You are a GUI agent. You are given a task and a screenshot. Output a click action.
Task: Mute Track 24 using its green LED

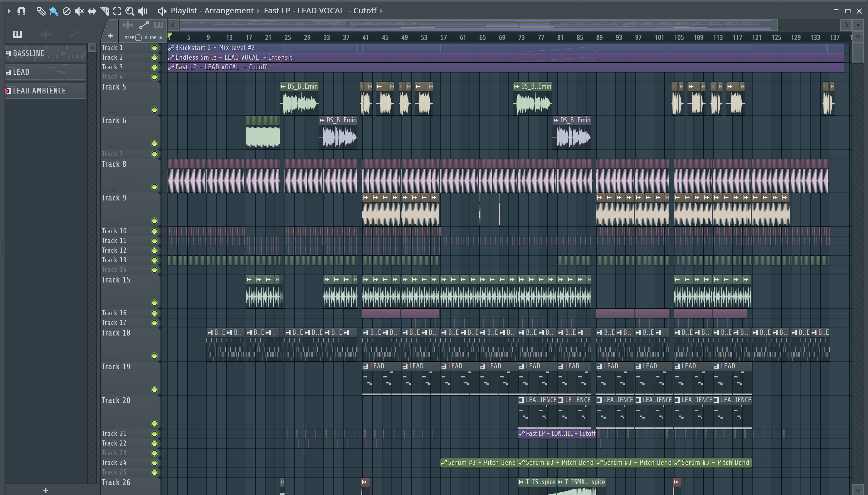click(x=154, y=463)
